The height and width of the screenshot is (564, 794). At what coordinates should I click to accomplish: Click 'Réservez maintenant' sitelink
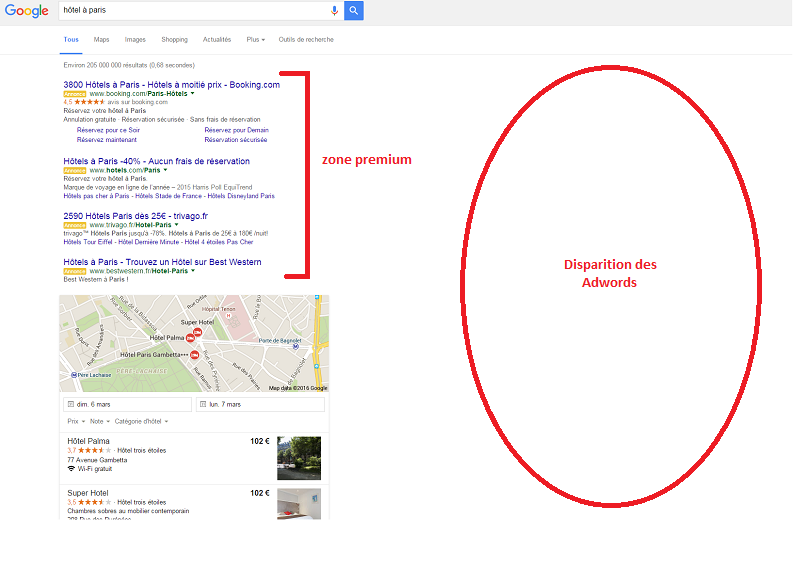coord(106,140)
